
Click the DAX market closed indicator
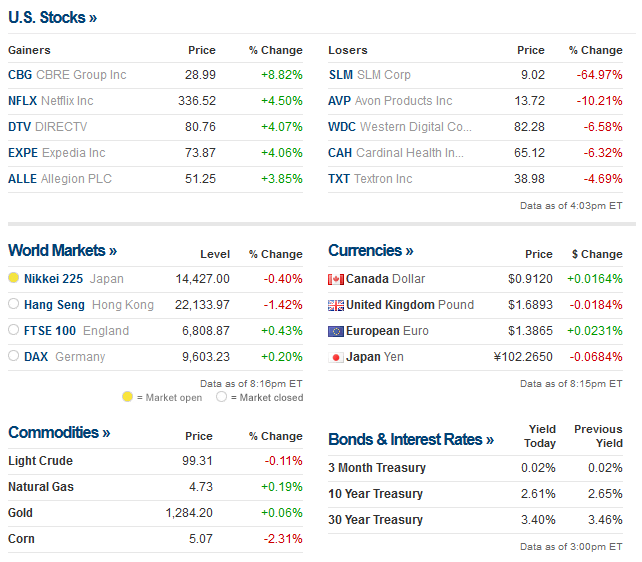coord(14,355)
